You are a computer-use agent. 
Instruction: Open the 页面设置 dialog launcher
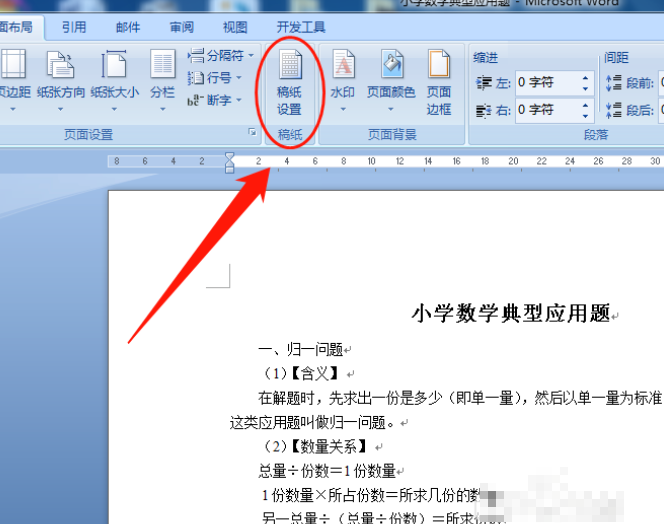click(x=252, y=133)
